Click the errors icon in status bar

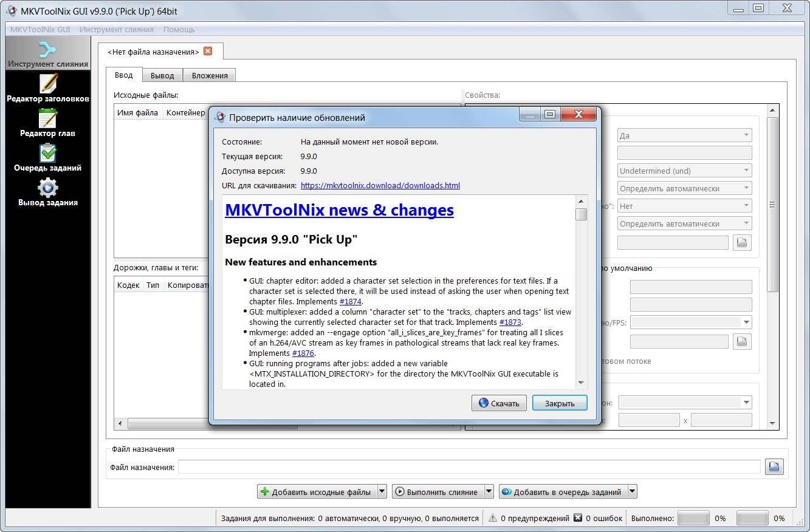click(x=578, y=518)
